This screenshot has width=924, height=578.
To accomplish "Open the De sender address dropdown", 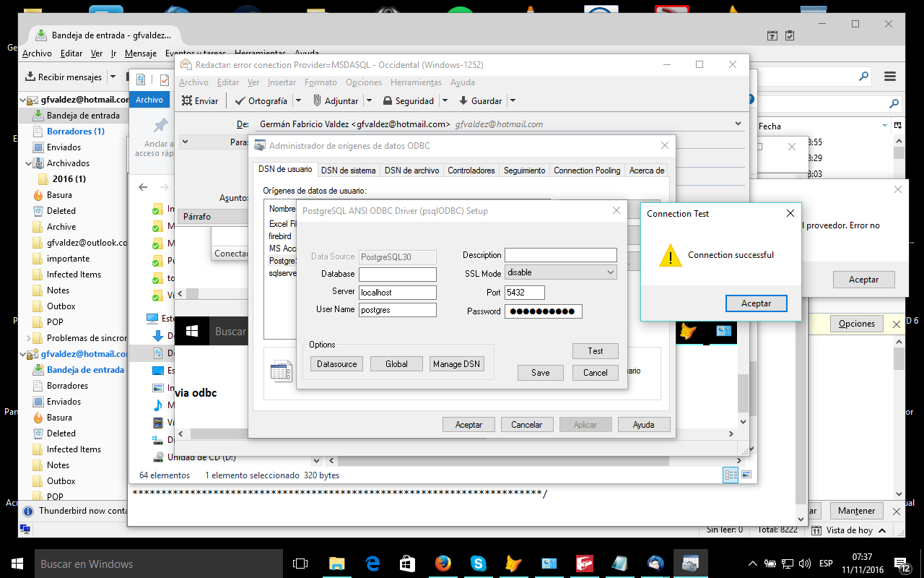I will point(738,124).
